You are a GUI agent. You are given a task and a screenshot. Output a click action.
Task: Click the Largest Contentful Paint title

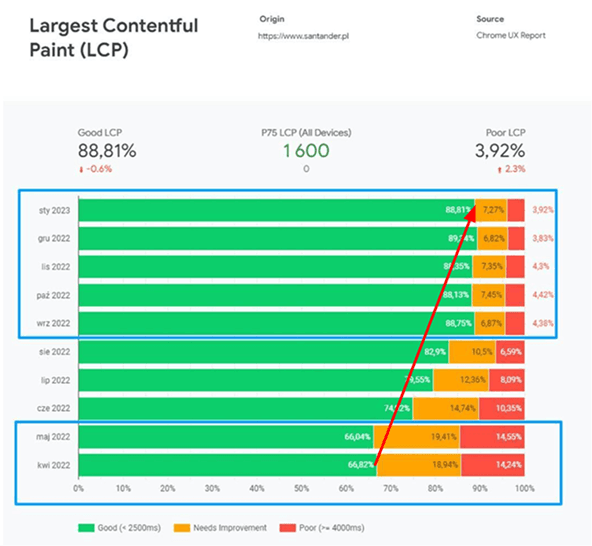(x=114, y=38)
